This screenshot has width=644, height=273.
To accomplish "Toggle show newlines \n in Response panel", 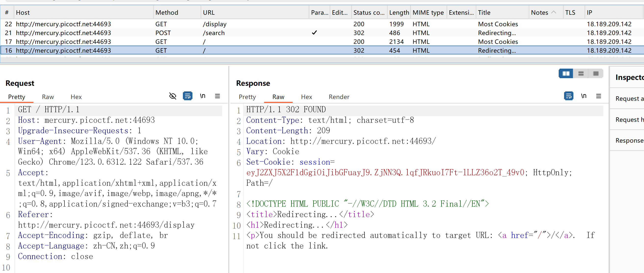I will [583, 96].
